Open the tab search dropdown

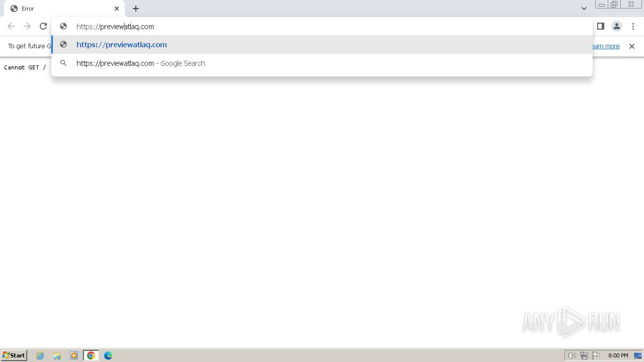coord(584,9)
